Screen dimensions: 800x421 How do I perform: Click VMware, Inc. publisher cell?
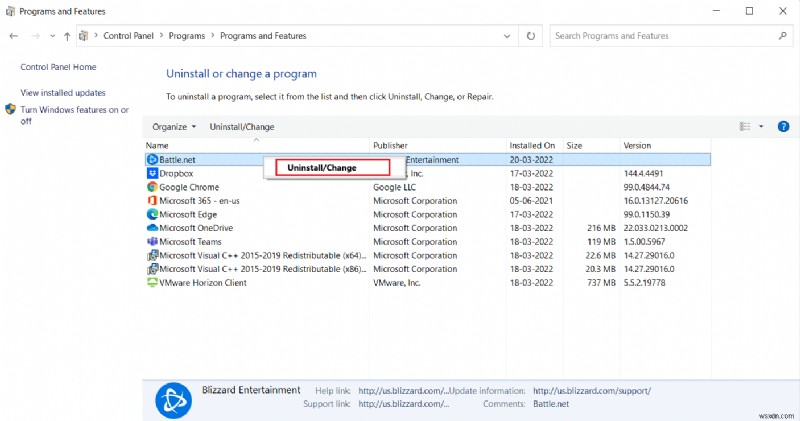pos(396,283)
